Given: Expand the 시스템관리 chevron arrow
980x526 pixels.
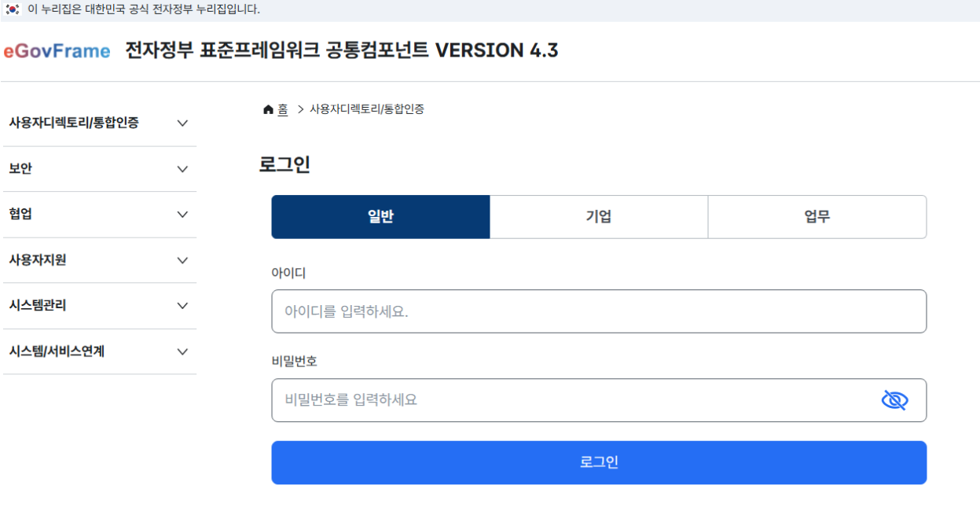Looking at the screenshot, I should click(183, 306).
